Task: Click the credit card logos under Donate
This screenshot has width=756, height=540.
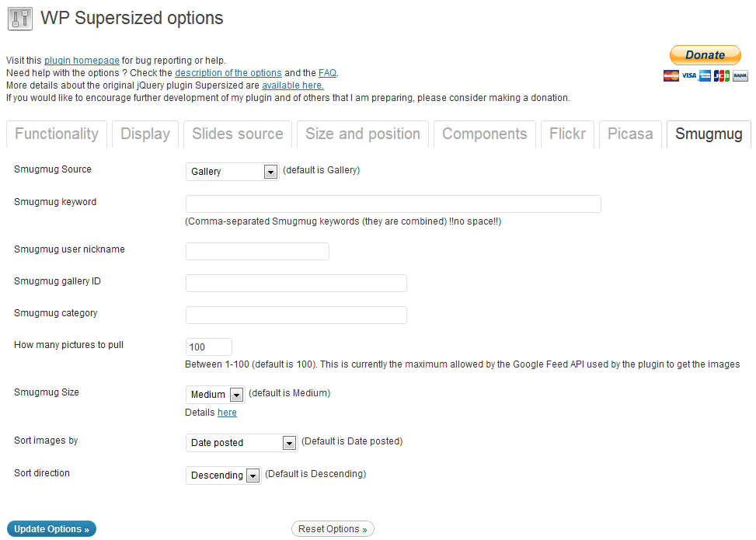Action: tap(705, 75)
